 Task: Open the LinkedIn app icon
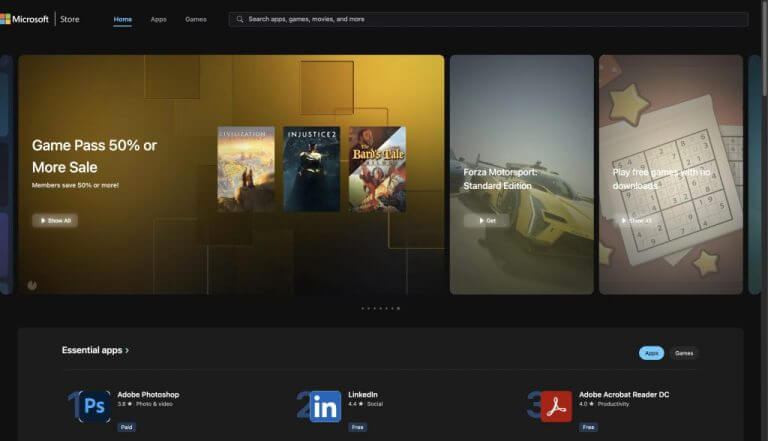click(325, 406)
